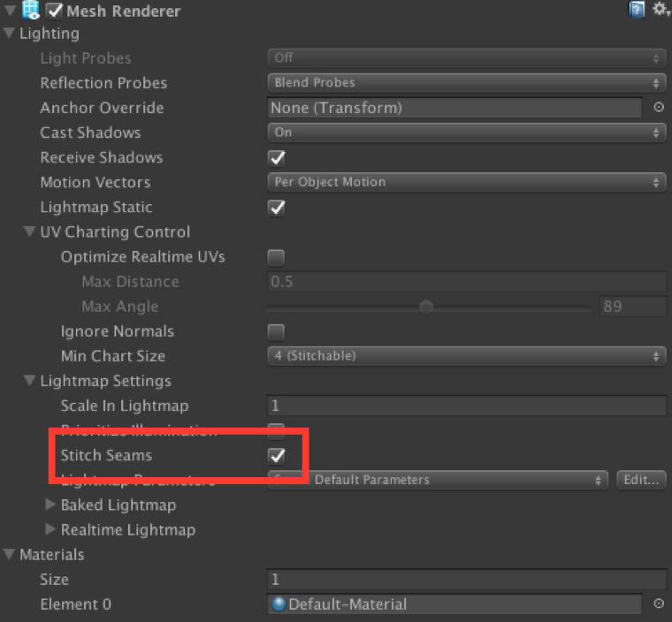Open the Min Chart Size dropdown
672x622 pixels.
pos(466,356)
